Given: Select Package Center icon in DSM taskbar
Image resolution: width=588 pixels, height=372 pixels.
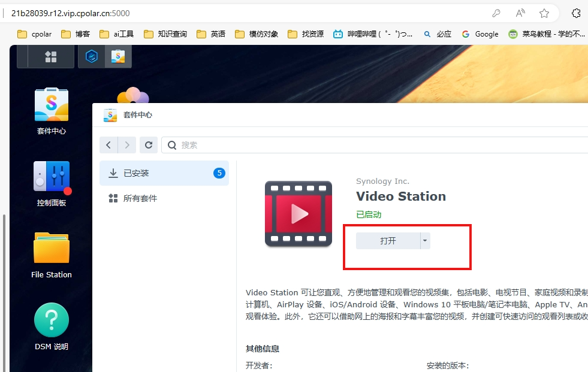Looking at the screenshot, I should pos(118,56).
